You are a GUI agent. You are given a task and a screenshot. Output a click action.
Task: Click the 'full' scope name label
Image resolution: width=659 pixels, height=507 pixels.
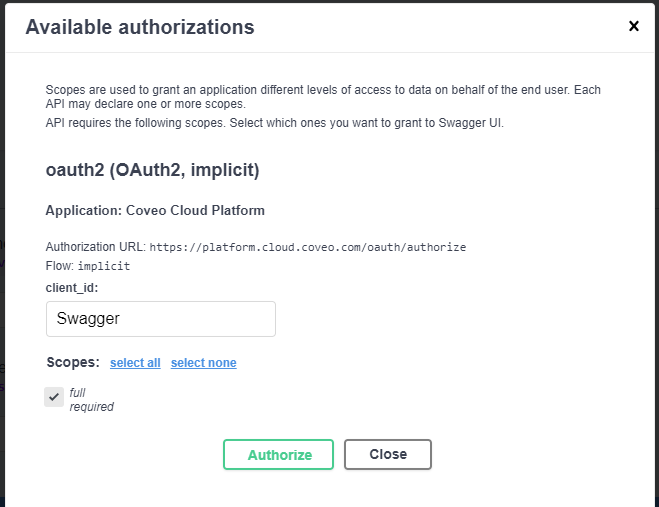(78, 393)
